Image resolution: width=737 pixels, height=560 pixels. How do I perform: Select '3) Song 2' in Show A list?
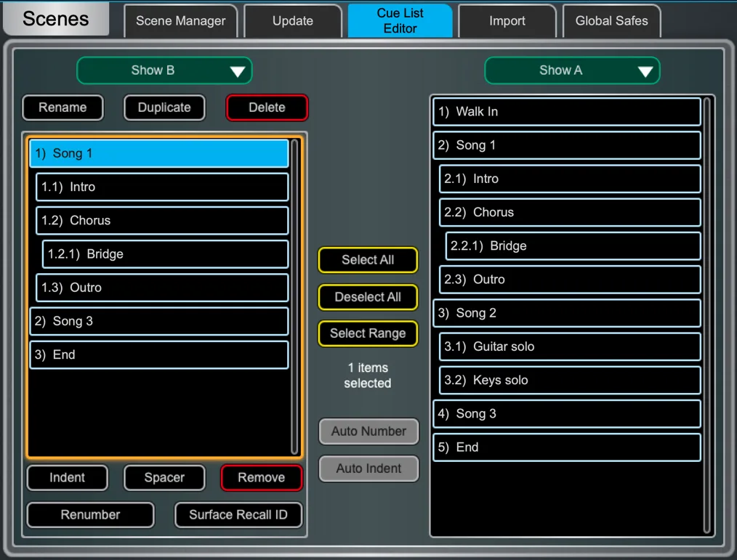567,313
